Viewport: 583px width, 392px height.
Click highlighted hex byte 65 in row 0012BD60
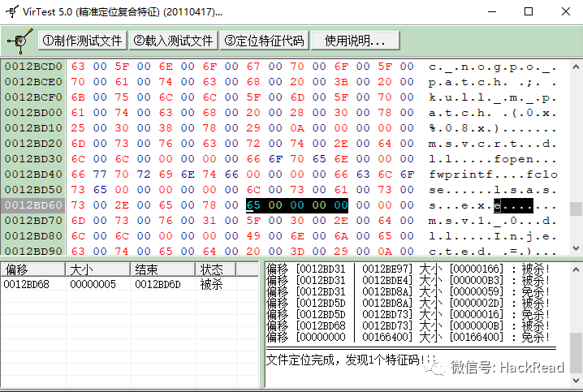(253, 205)
